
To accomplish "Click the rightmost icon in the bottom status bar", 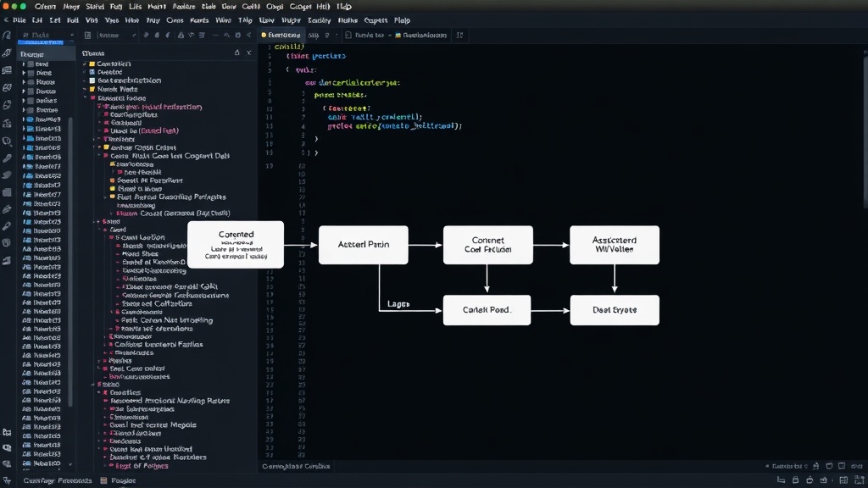I will coord(860,480).
